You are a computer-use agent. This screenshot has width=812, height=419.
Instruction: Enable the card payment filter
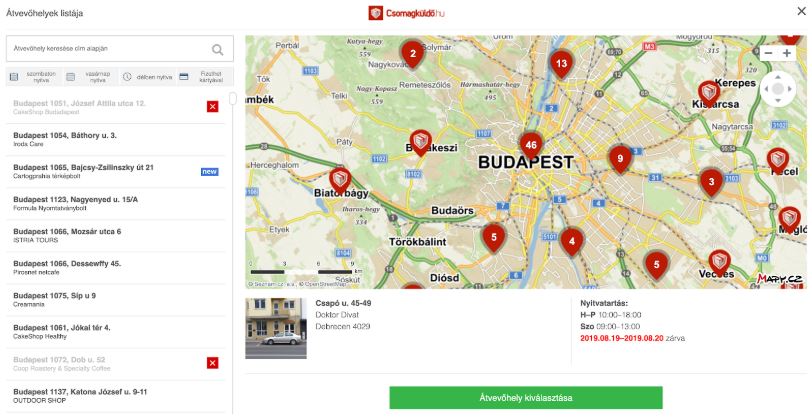click(x=205, y=77)
